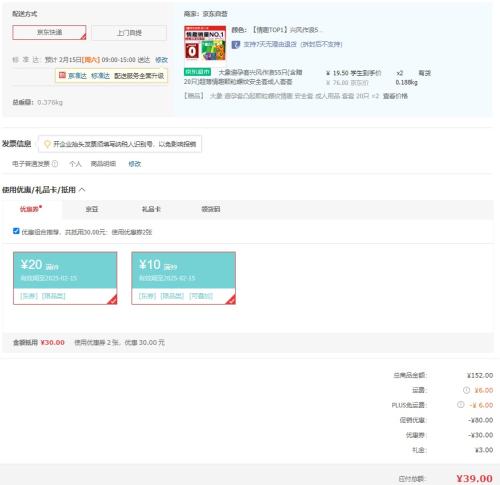The height and width of the screenshot is (485, 500).
Task: Click 修改 next to the delivery time
Action: click(161, 60)
